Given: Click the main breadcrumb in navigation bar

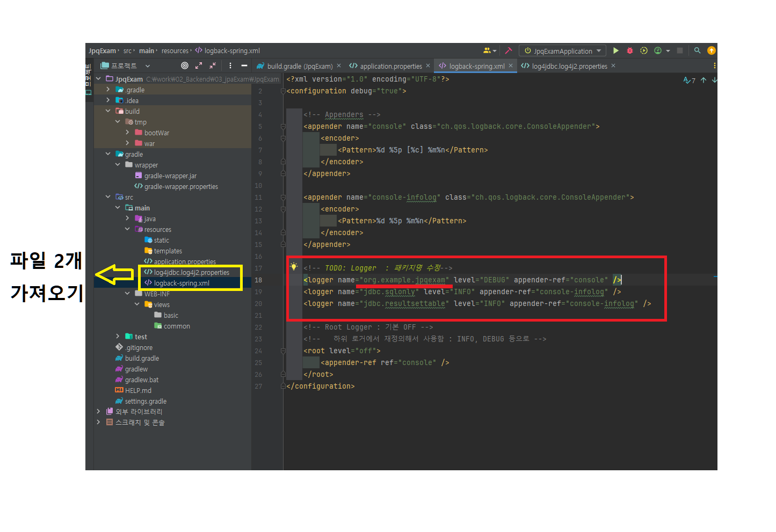Looking at the screenshot, I should pyautogui.click(x=147, y=50).
